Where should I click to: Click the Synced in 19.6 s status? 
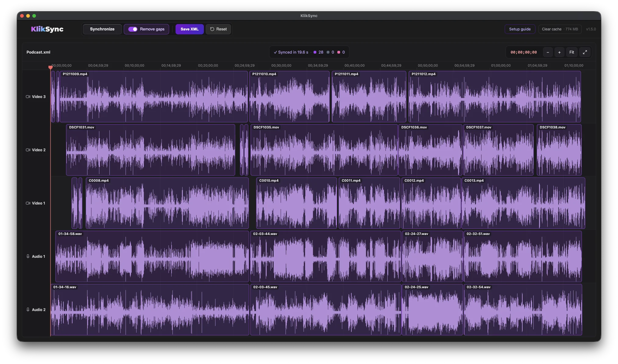click(x=291, y=52)
